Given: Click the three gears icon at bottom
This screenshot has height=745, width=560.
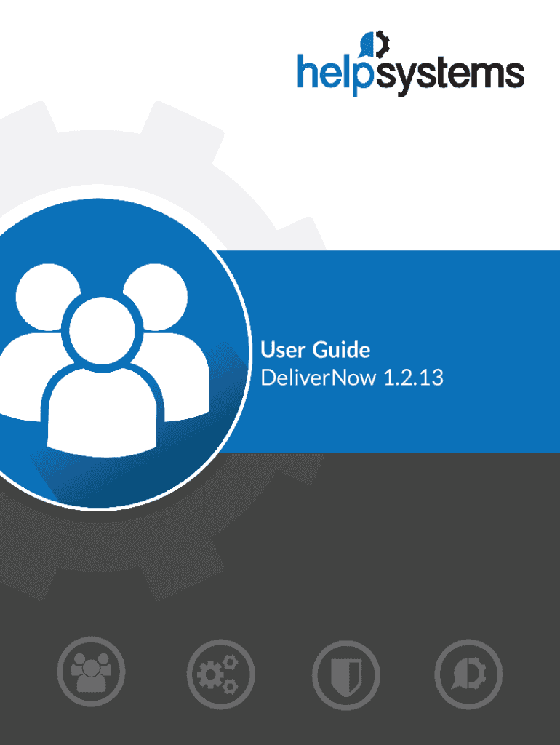Looking at the screenshot, I should pos(220,674).
